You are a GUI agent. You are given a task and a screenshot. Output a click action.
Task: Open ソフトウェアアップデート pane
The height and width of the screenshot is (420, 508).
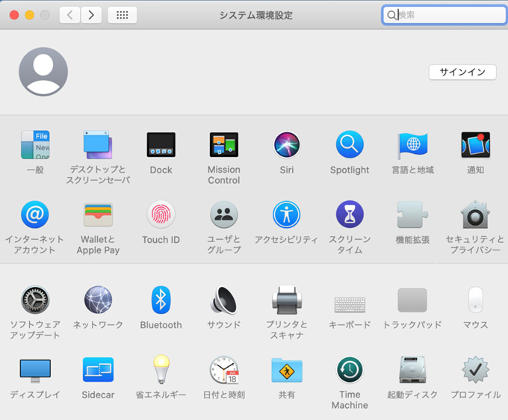click(35, 300)
